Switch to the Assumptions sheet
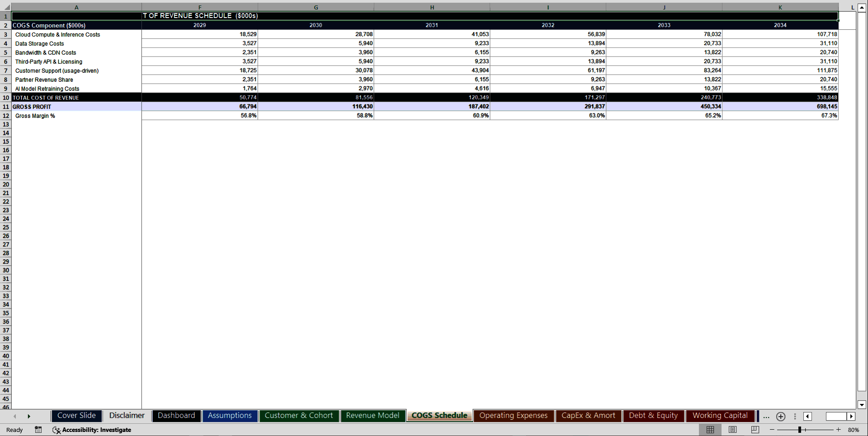This screenshot has width=868, height=436. click(230, 416)
